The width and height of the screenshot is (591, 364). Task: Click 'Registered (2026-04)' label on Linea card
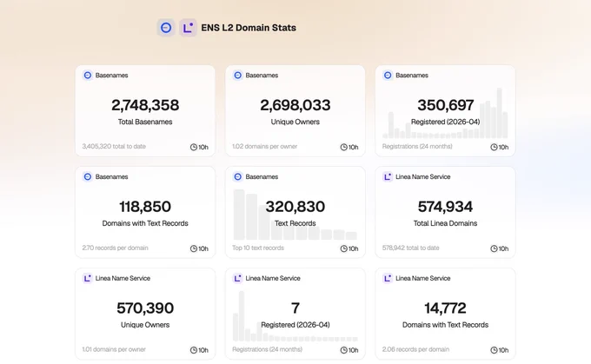pyautogui.click(x=295, y=325)
